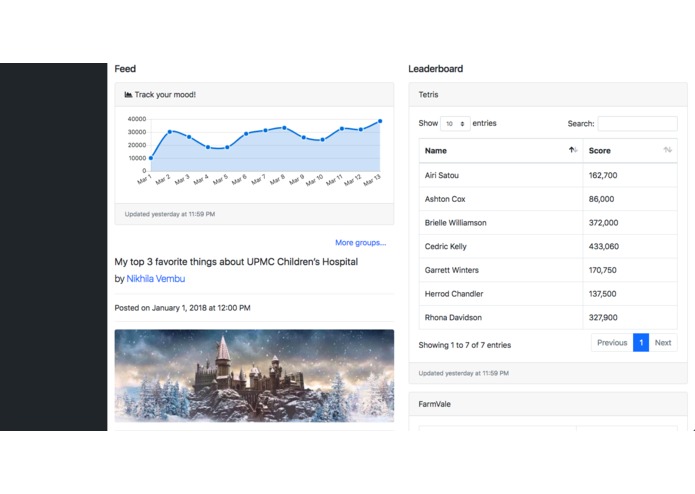Screen dimensions: 695x494
Task: Click the post title about UPMC Children's Hospital
Action: [236, 262]
